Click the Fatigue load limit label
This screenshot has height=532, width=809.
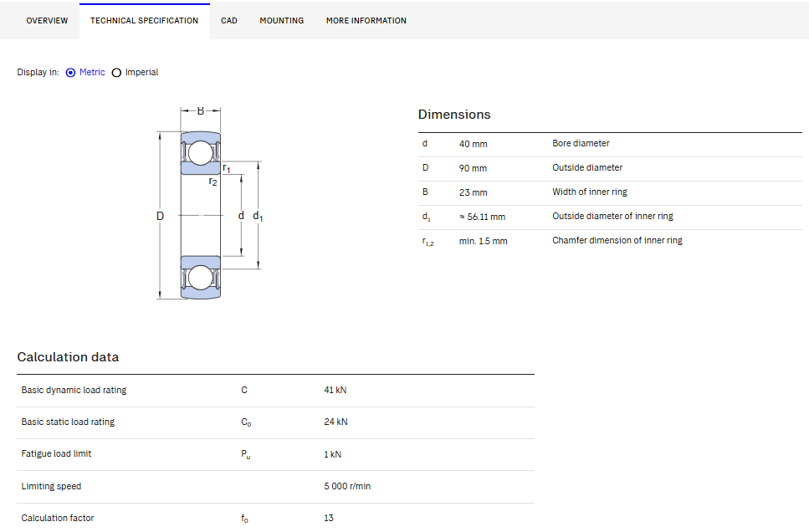click(x=56, y=453)
